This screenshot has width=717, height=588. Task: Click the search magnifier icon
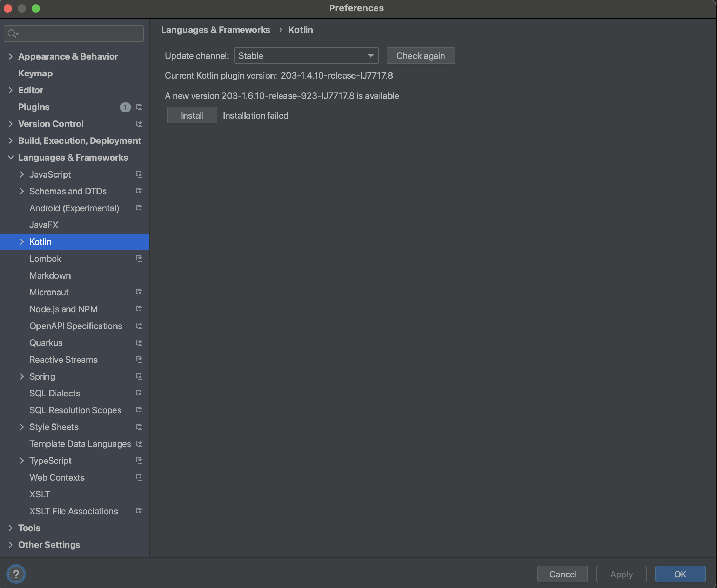[x=12, y=34]
